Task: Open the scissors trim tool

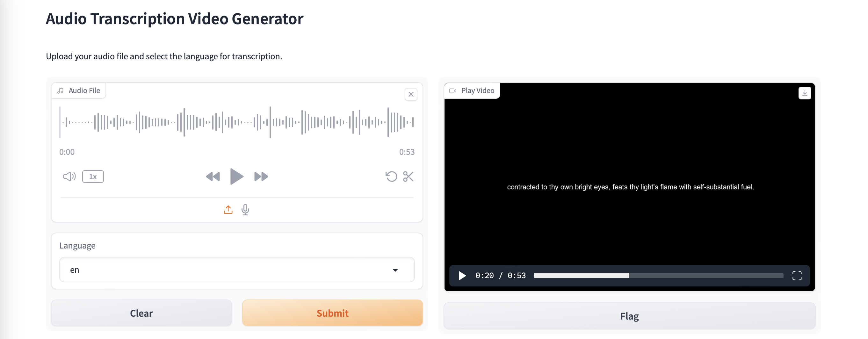Action: 408,176
